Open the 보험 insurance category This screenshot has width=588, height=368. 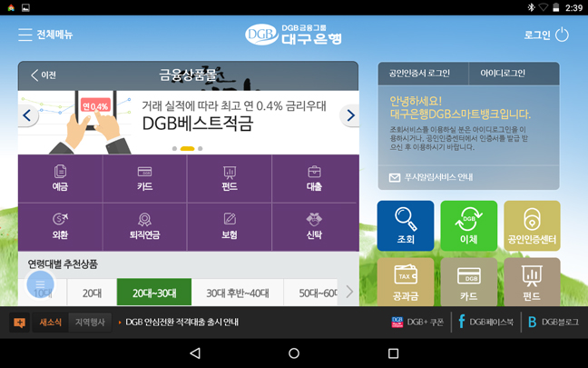(x=230, y=227)
